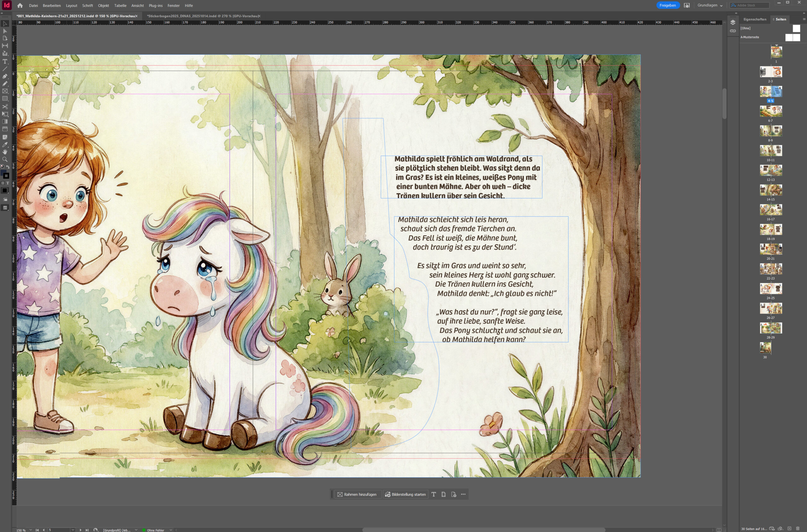Toggle formatting affects text button
Screen dimensions: 807x532
(x=8, y=183)
